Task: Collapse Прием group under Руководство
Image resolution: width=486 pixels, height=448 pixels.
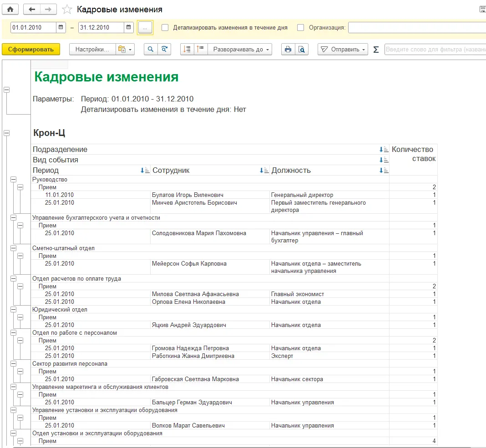Action: pos(20,187)
